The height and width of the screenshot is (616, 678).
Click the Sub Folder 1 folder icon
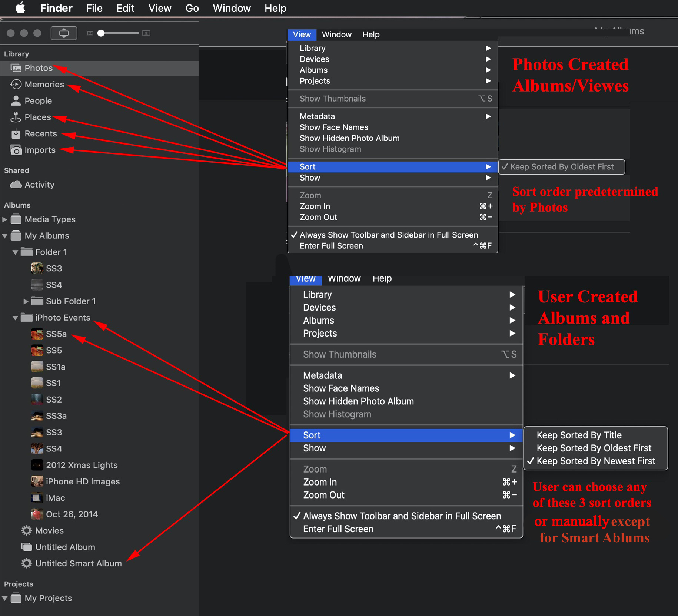[x=37, y=301]
